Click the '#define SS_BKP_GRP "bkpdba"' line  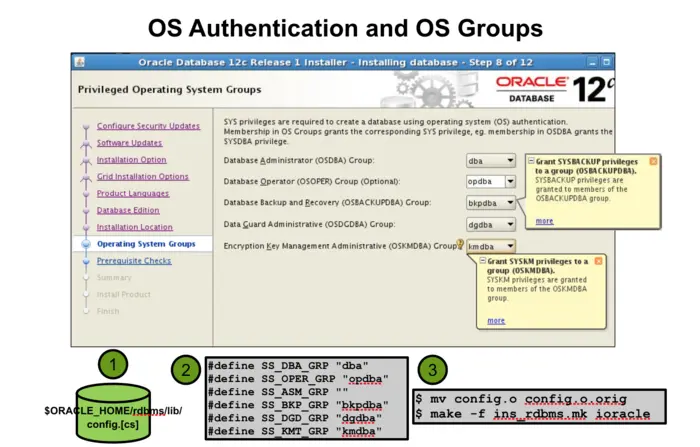pyautogui.click(x=298, y=405)
